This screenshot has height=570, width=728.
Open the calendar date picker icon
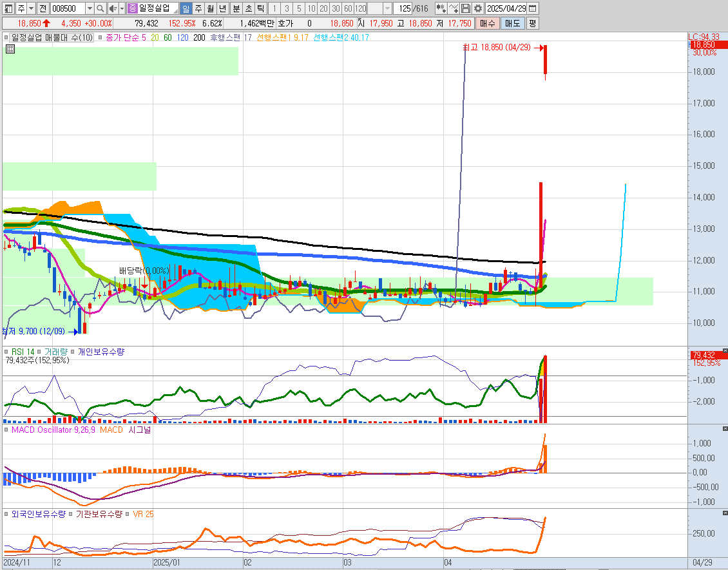[533, 8]
